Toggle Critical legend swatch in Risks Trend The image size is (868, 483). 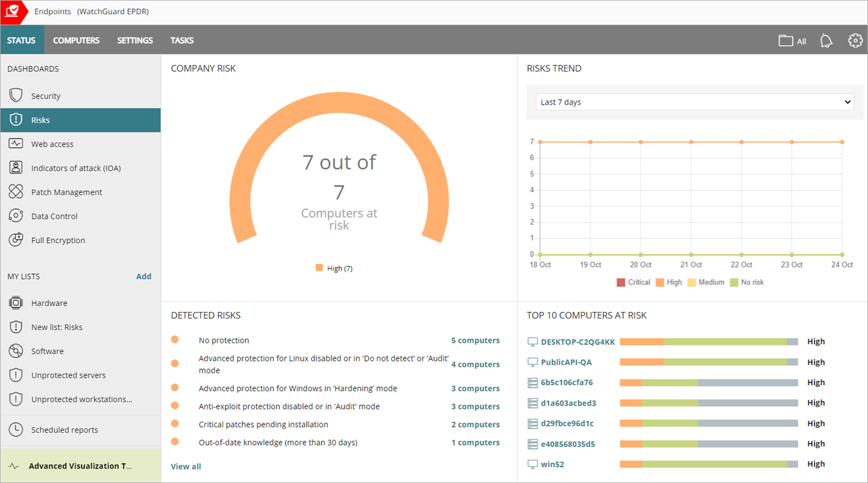621,282
